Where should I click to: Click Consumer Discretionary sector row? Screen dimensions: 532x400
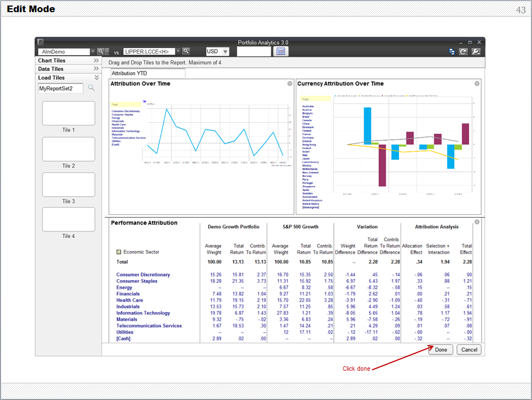143,275
